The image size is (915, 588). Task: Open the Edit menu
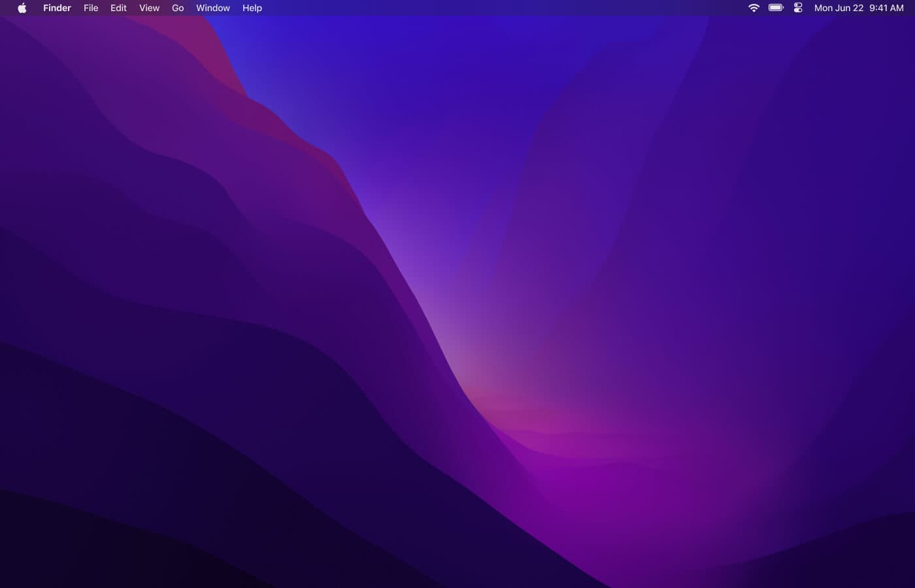pyautogui.click(x=118, y=8)
